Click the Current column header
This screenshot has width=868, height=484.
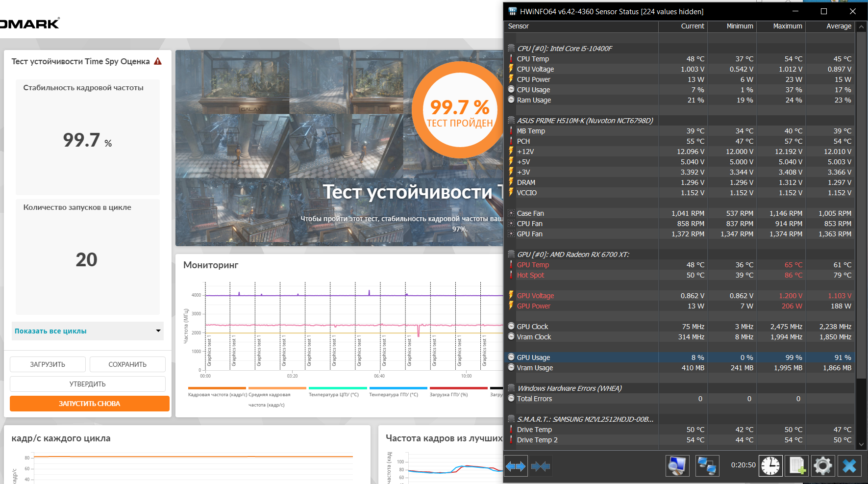(x=683, y=26)
